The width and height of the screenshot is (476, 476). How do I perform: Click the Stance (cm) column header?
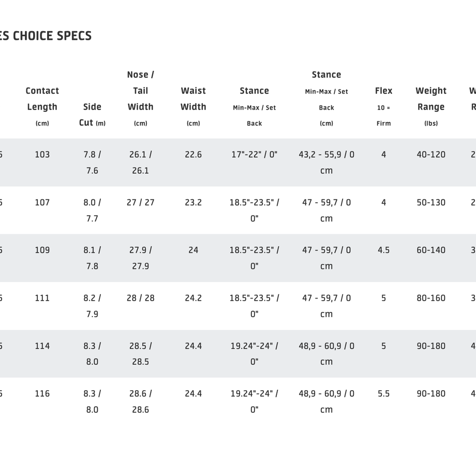coord(326,99)
